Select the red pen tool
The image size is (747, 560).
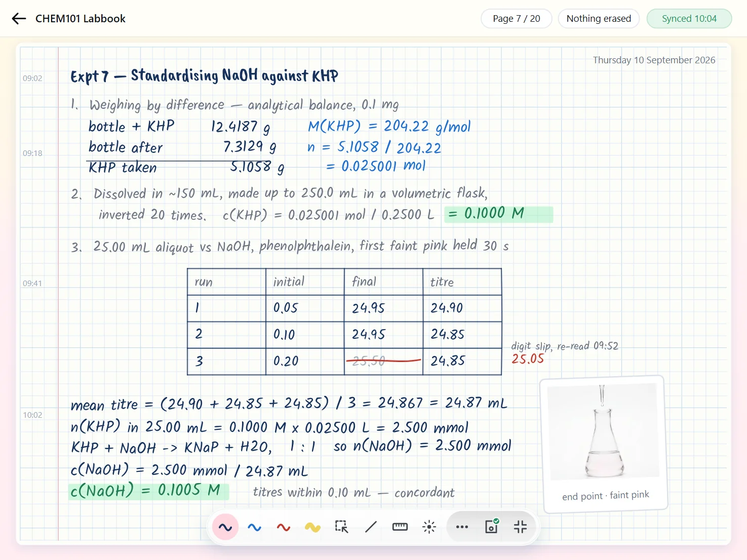(284, 527)
